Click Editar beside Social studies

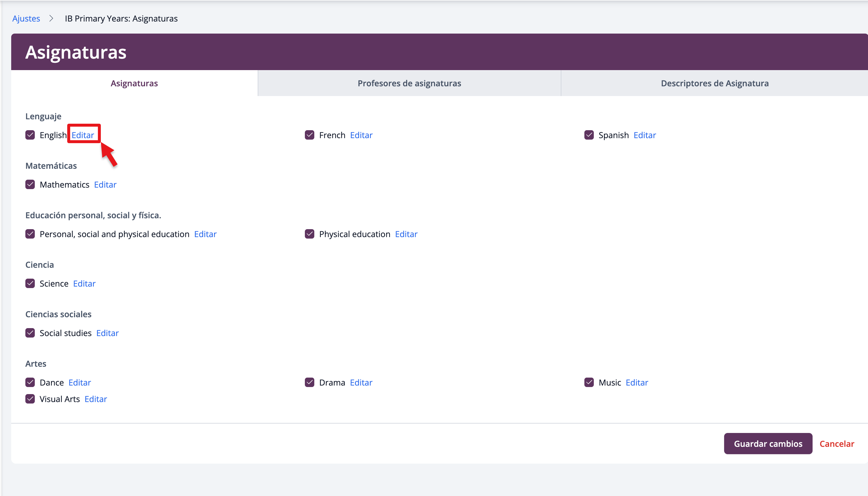click(107, 333)
